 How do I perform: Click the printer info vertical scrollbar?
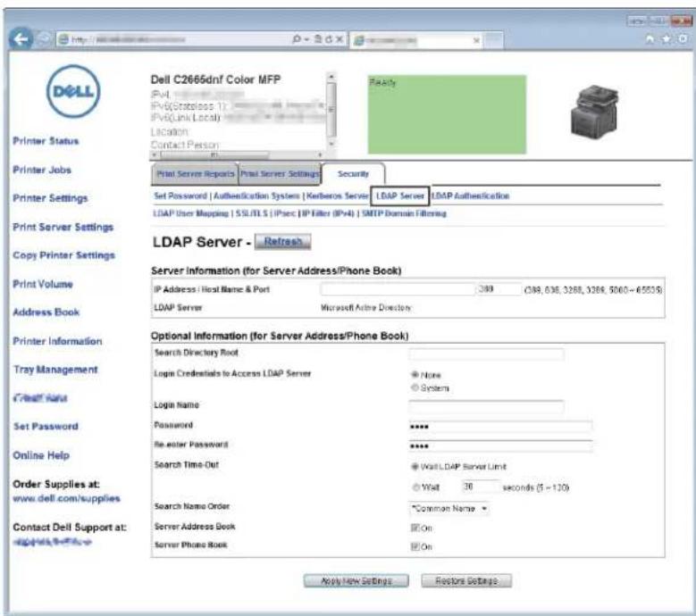(331, 110)
